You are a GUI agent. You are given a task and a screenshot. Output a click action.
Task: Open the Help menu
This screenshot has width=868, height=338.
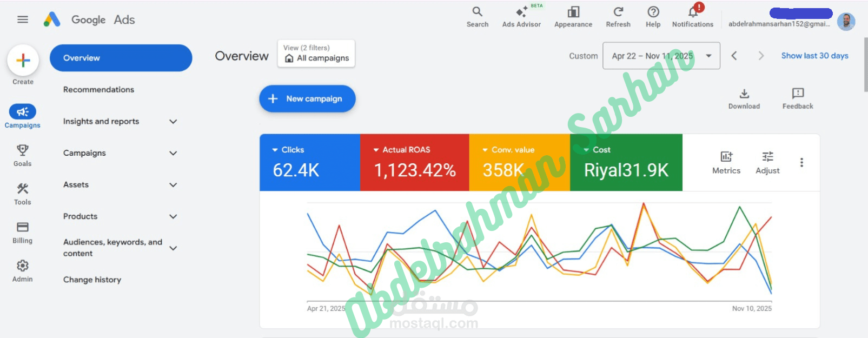(x=653, y=17)
